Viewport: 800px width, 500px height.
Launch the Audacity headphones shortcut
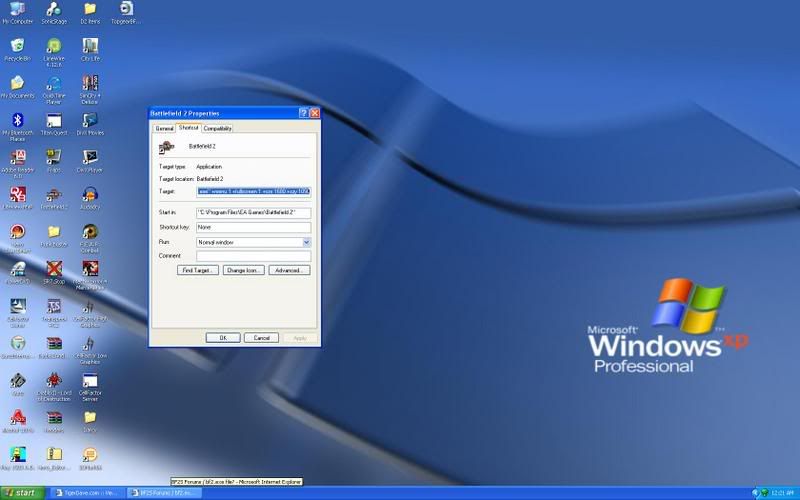(x=90, y=199)
